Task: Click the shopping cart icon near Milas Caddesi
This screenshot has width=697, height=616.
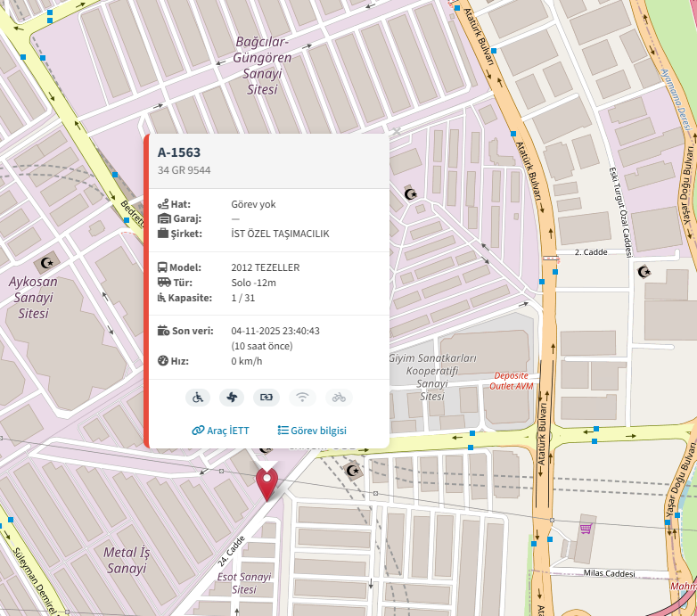Action: coord(586,528)
